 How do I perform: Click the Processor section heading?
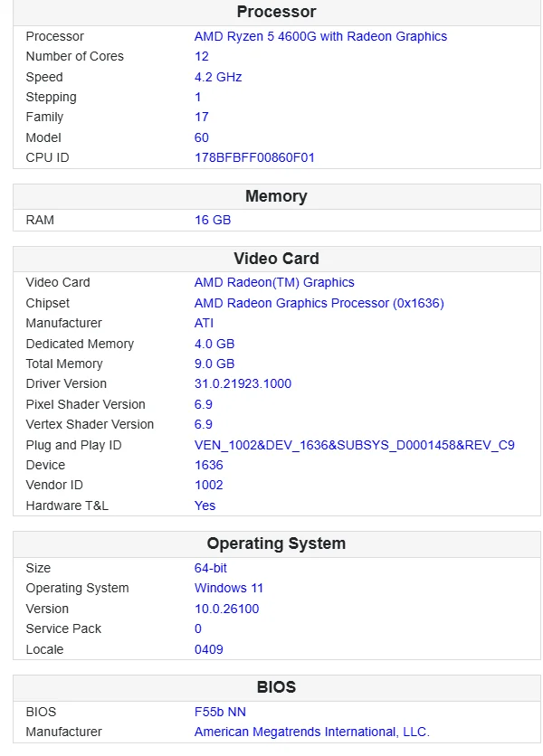coord(277,12)
